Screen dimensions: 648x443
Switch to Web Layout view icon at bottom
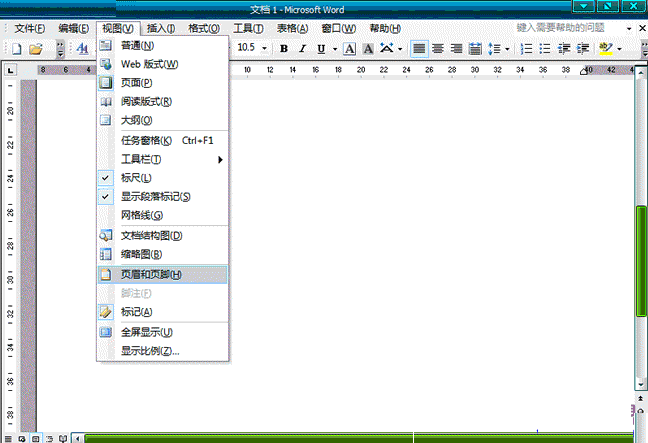[x=21, y=438]
